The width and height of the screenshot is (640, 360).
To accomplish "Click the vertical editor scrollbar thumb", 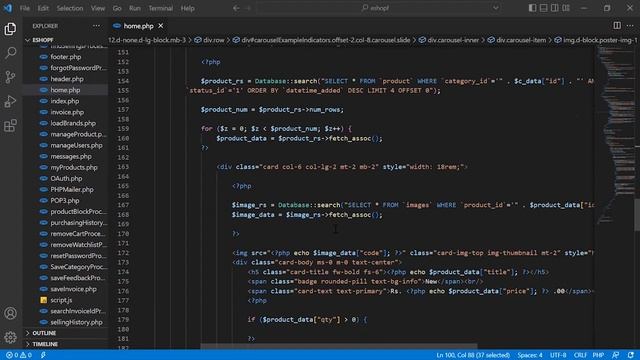I will click(x=637, y=215).
